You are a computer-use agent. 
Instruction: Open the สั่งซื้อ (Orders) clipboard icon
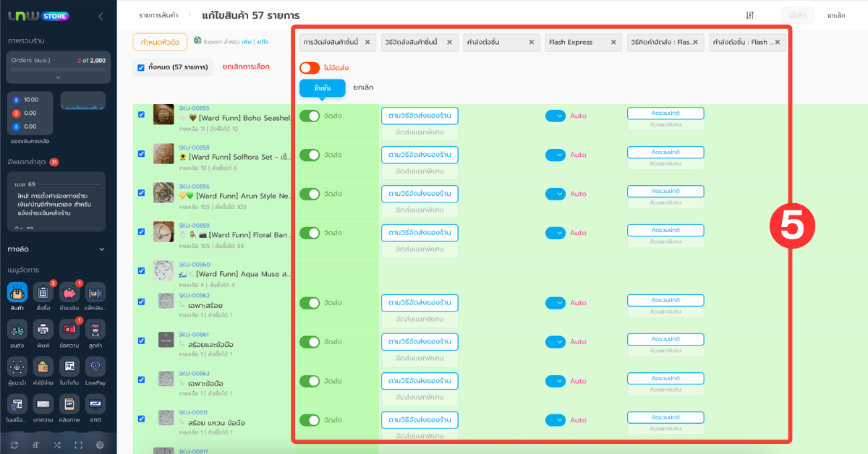pyautogui.click(x=43, y=293)
